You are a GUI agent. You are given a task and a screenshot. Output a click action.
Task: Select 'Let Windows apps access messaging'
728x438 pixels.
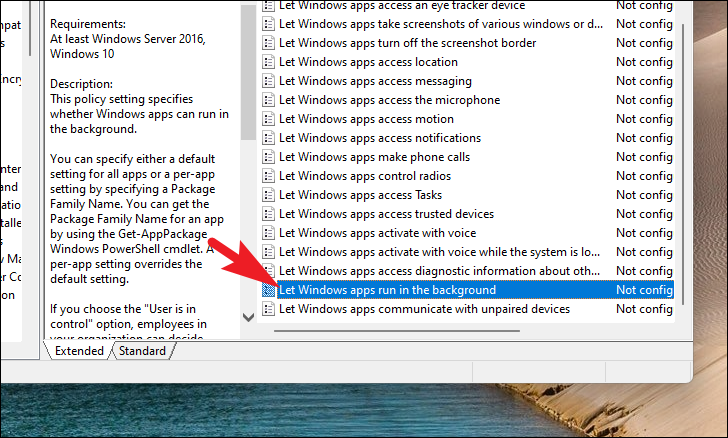click(375, 81)
